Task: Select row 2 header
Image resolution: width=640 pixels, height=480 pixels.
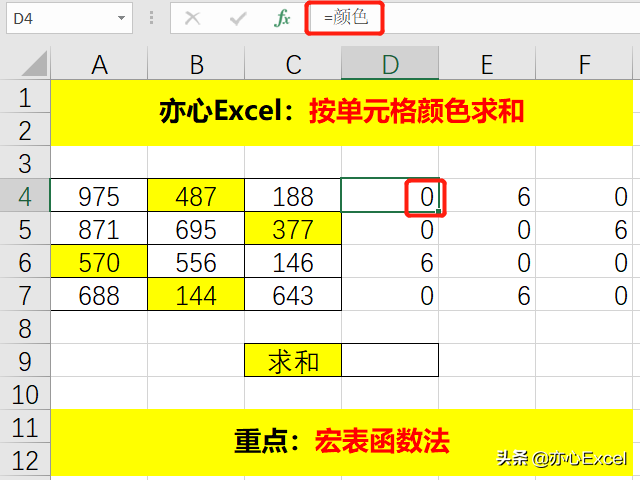Action: pos(25,129)
